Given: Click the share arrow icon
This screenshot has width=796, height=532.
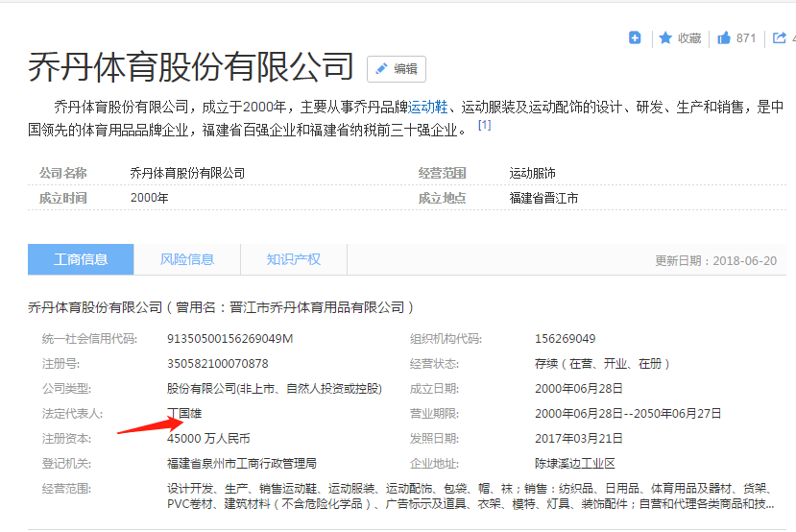Looking at the screenshot, I should [x=780, y=38].
